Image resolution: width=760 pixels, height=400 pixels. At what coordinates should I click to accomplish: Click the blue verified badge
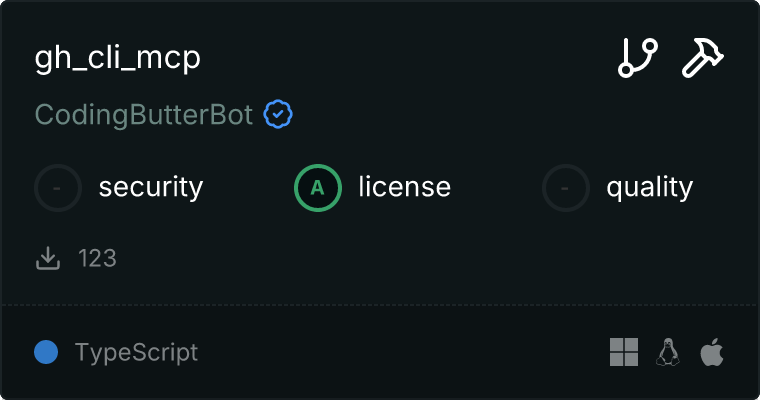[x=278, y=115]
